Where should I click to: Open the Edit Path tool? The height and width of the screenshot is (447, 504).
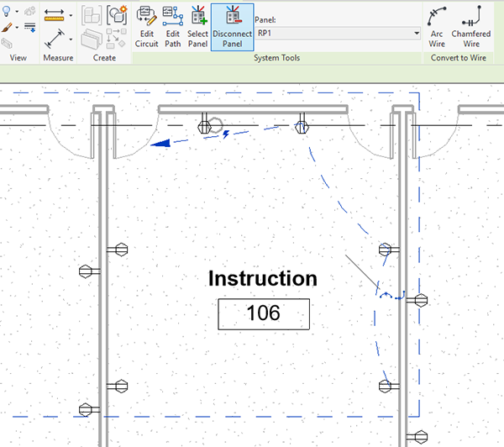coord(172,26)
